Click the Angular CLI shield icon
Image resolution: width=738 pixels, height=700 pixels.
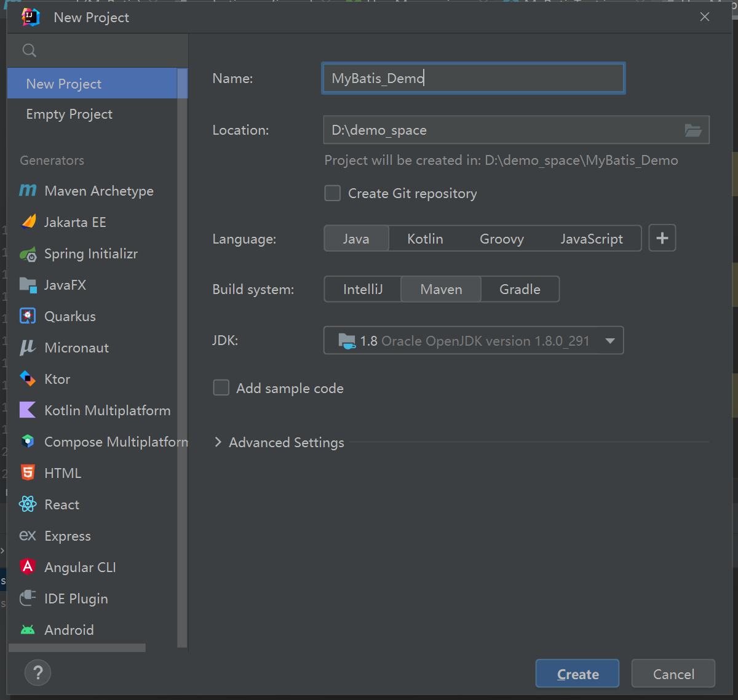28,567
